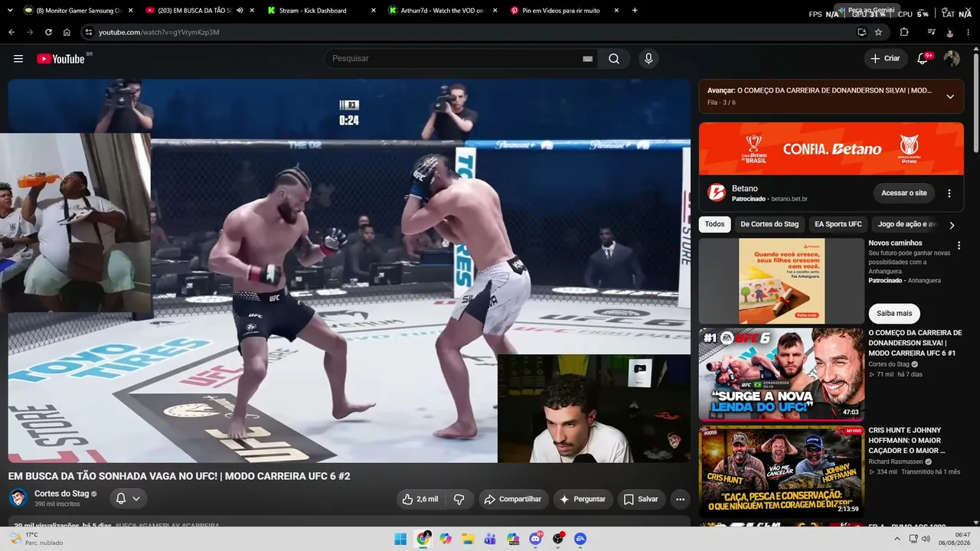Click the browser address bar URL

click(159, 32)
